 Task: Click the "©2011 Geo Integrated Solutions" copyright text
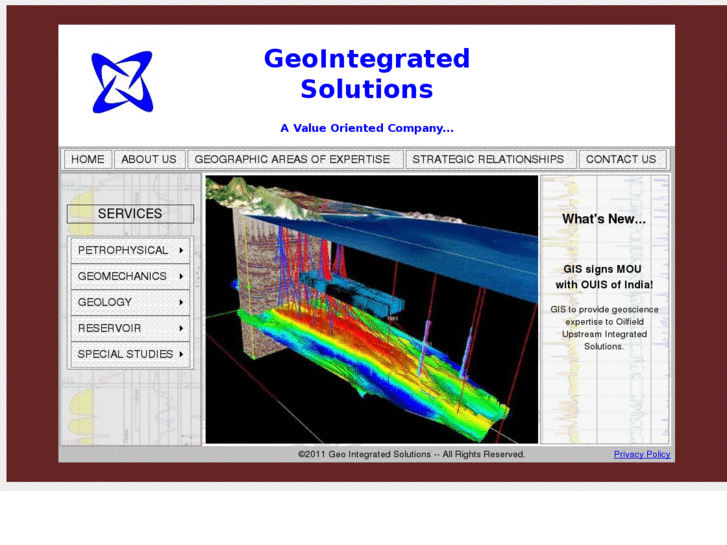[x=412, y=454]
